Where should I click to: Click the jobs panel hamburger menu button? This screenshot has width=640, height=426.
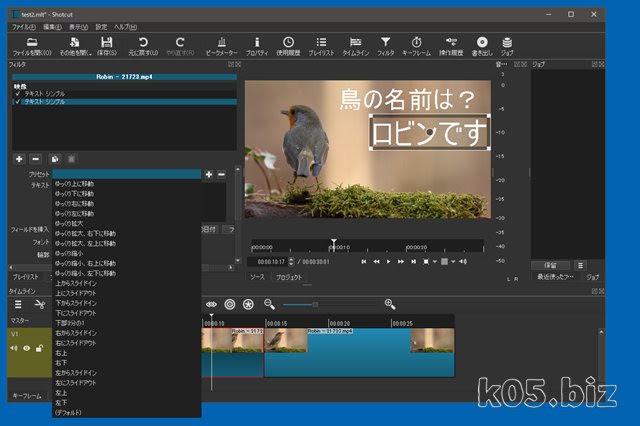point(580,266)
